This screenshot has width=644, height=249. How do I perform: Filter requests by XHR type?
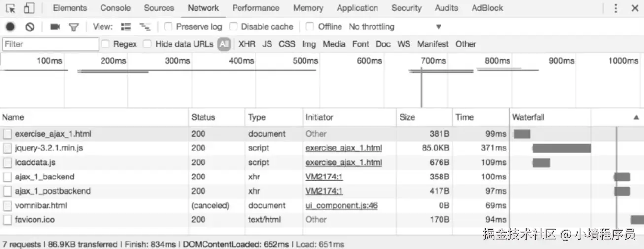point(247,44)
